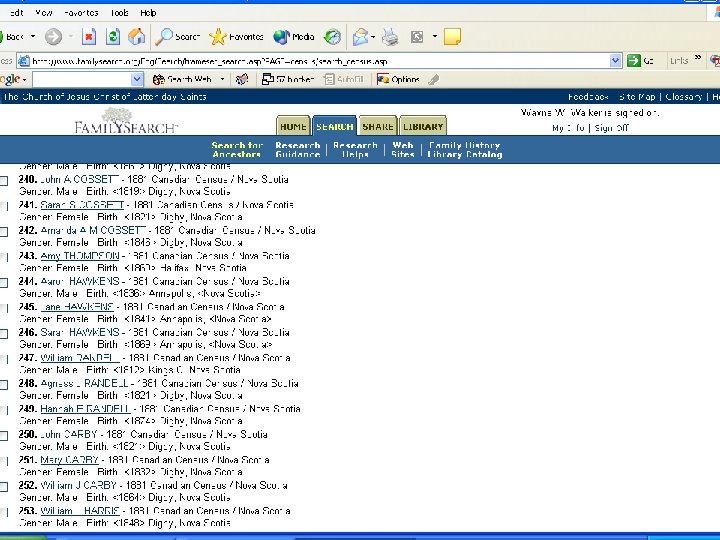
Task: Switch to the SHARE tab
Action: [377, 126]
